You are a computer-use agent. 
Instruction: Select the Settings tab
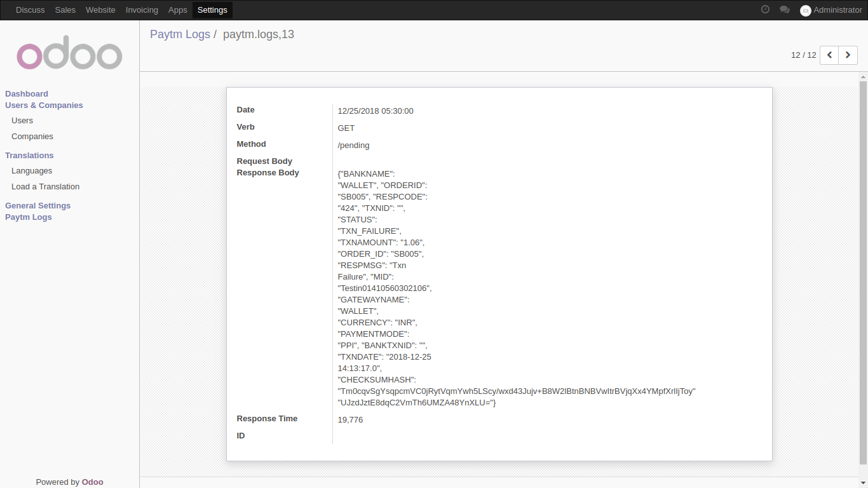pos(212,10)
